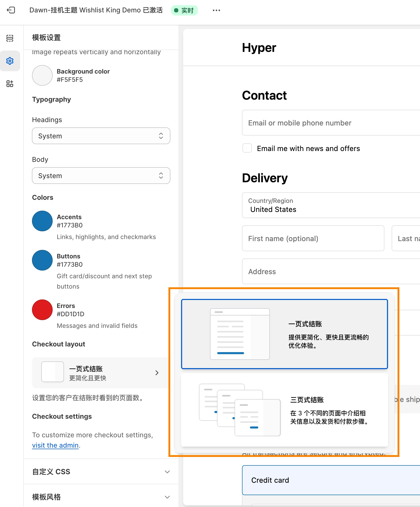Collapse the 模板风格 section
This screenshot has width=420, height=507.
pos(101,497)
